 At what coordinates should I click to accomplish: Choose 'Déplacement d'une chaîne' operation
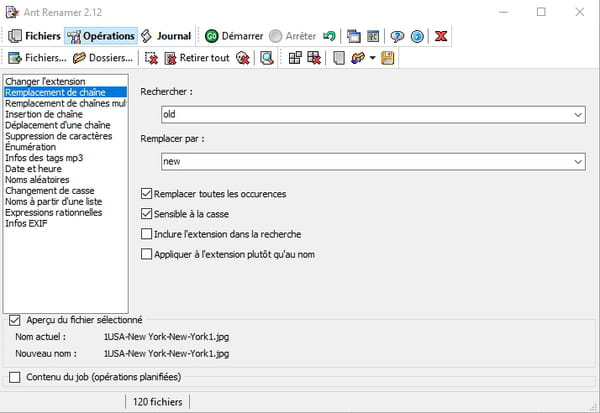pos(65,125)
